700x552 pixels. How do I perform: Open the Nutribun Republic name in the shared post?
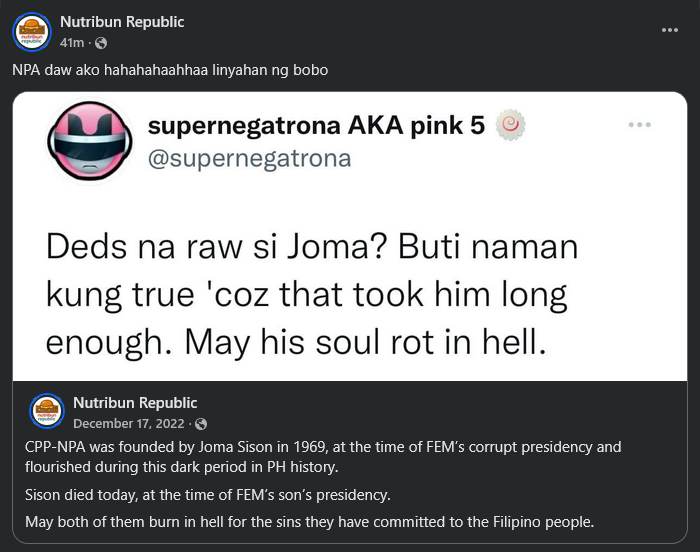pyautogui.click(x=135, y=402)
